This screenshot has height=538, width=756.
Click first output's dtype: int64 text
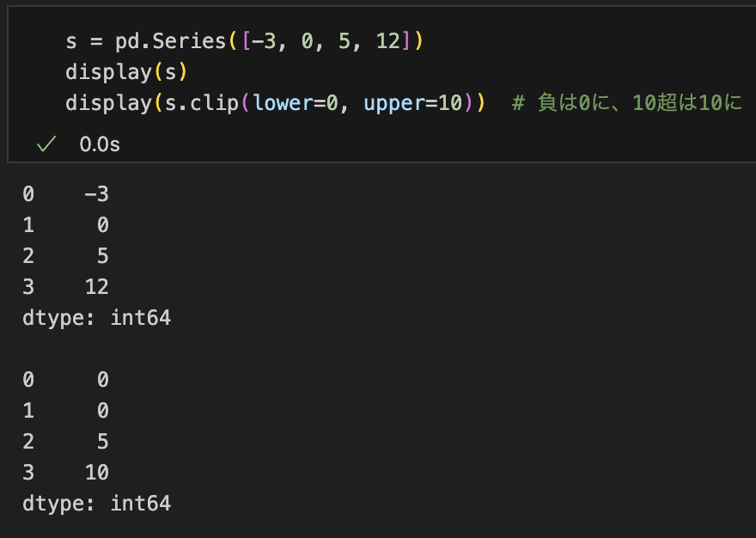96,318
